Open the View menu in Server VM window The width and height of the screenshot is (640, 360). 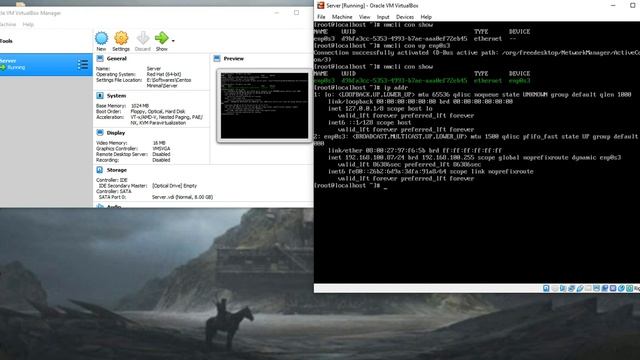coord(364,17)
